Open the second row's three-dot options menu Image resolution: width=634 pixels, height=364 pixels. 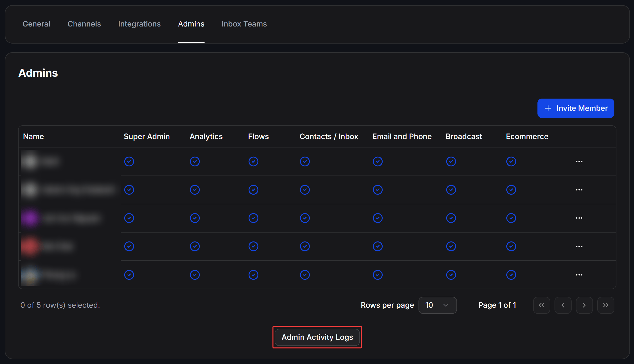coord(579,190)
